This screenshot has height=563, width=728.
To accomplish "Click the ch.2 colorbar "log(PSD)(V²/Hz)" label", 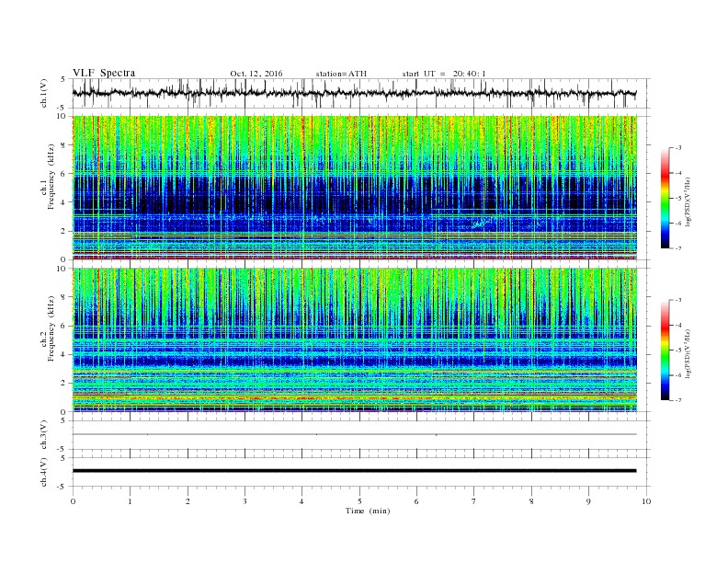I will 688,353.
